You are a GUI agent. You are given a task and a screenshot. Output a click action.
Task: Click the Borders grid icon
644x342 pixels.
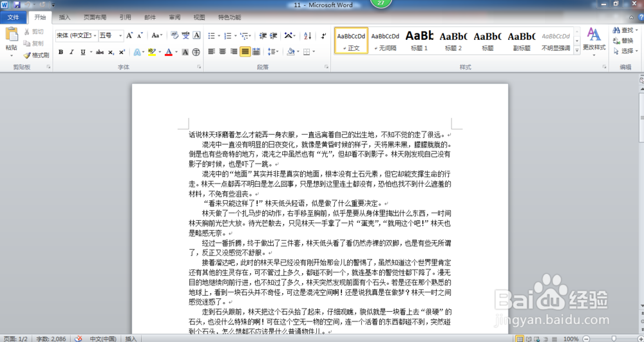(x=307, y=52)
